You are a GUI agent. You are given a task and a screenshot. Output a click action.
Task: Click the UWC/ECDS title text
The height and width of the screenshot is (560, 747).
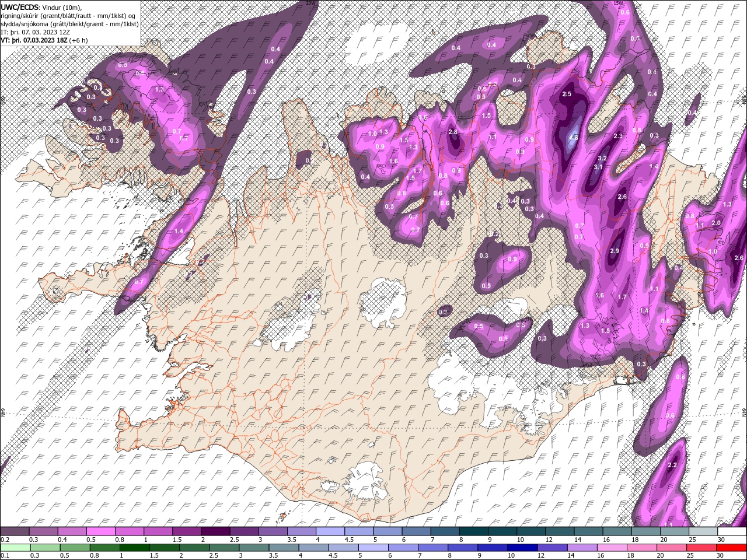[20, 6]
